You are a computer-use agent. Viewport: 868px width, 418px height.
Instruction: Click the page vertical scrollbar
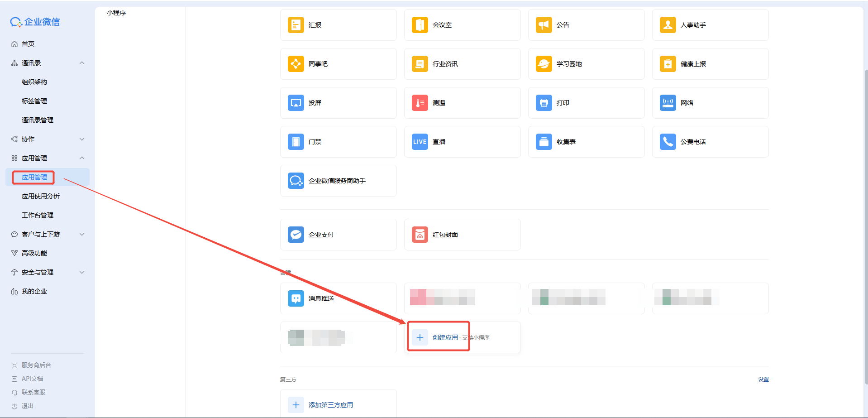point(866,226)
